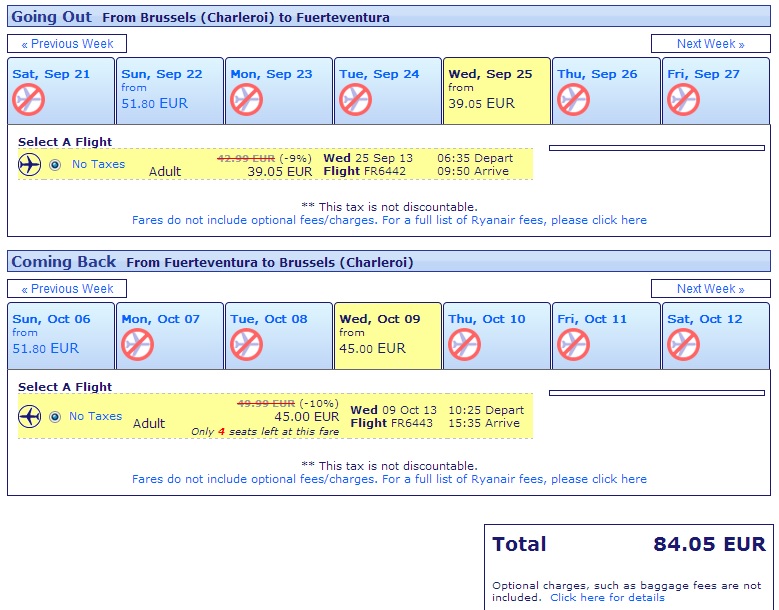Open Wed, Oct 09 return date tab

[388, 336]
